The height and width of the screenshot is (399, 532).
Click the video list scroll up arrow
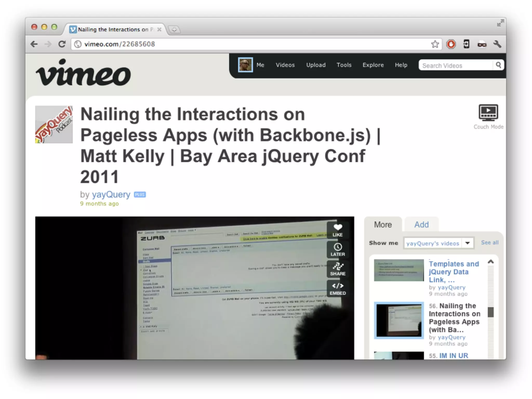coord(490,262)
